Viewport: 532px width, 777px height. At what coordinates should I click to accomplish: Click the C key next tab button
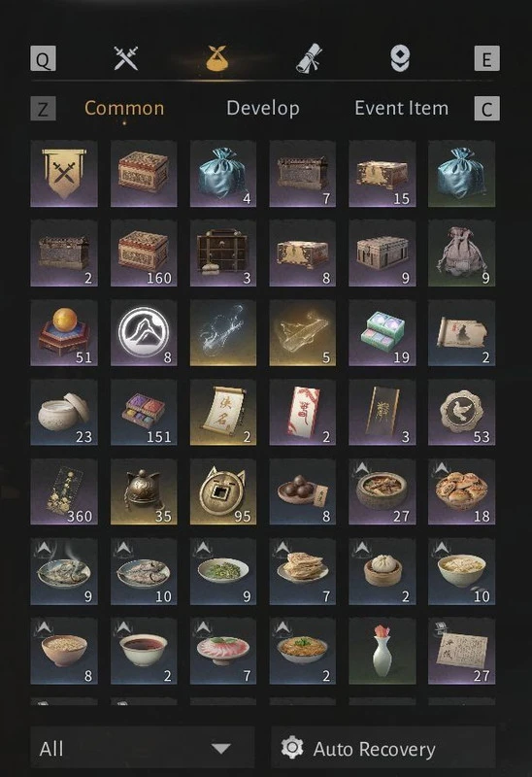(x=487, y=109)
